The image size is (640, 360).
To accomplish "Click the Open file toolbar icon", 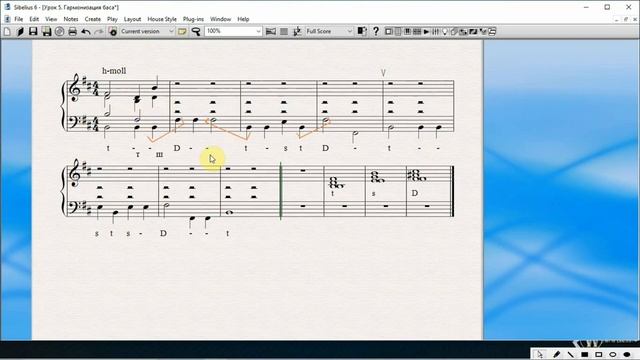I will [20, 31].
